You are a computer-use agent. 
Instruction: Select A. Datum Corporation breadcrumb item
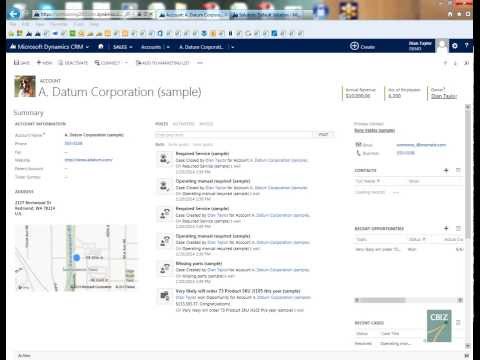(x=201, y=47)
